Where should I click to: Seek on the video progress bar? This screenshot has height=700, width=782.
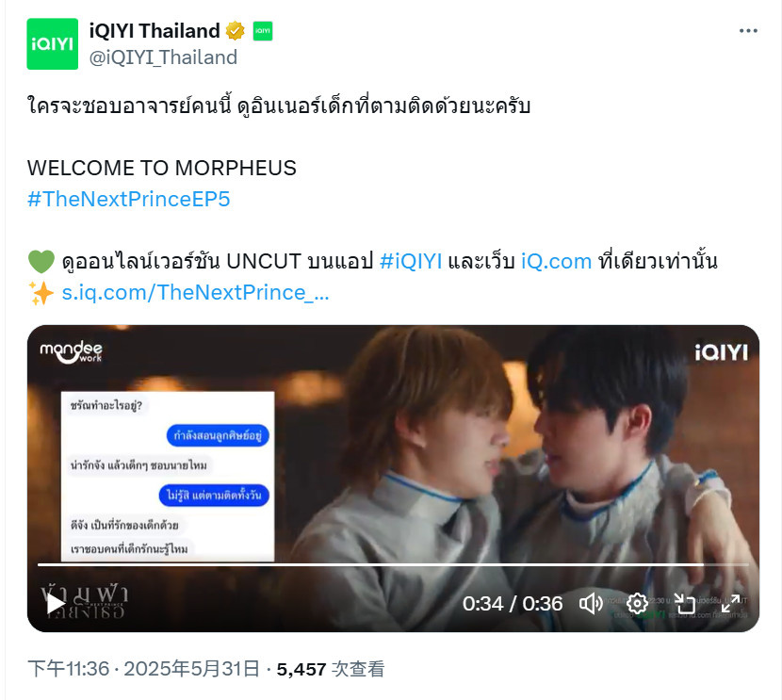pos(393,565)
